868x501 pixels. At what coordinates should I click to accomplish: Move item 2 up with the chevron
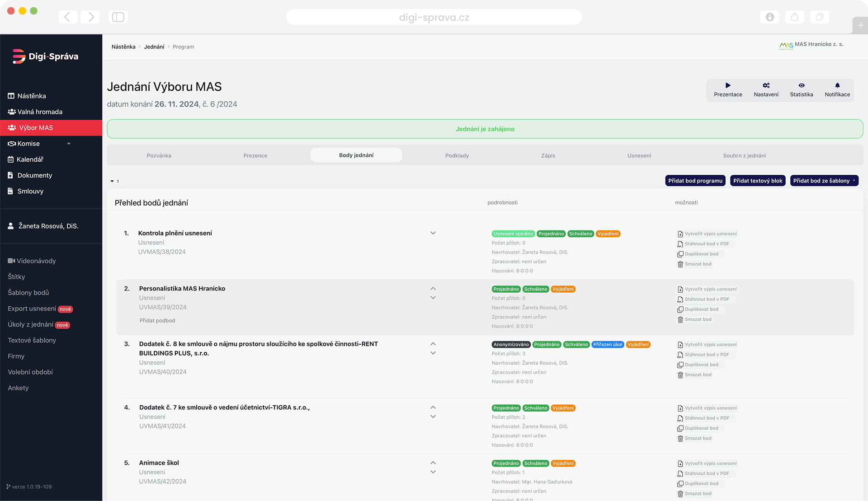click(x=433, y=288)
